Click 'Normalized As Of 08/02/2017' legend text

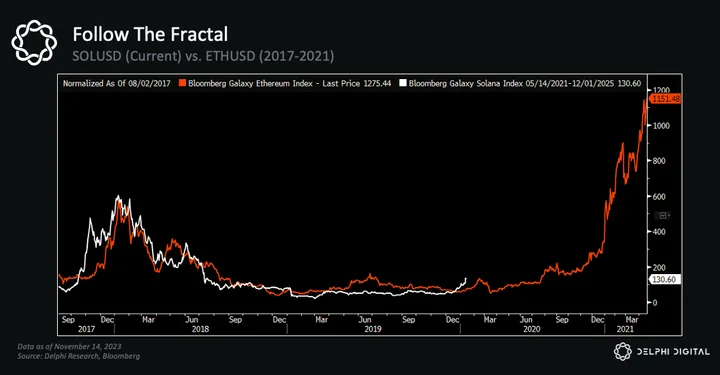[x=117, y=83]
